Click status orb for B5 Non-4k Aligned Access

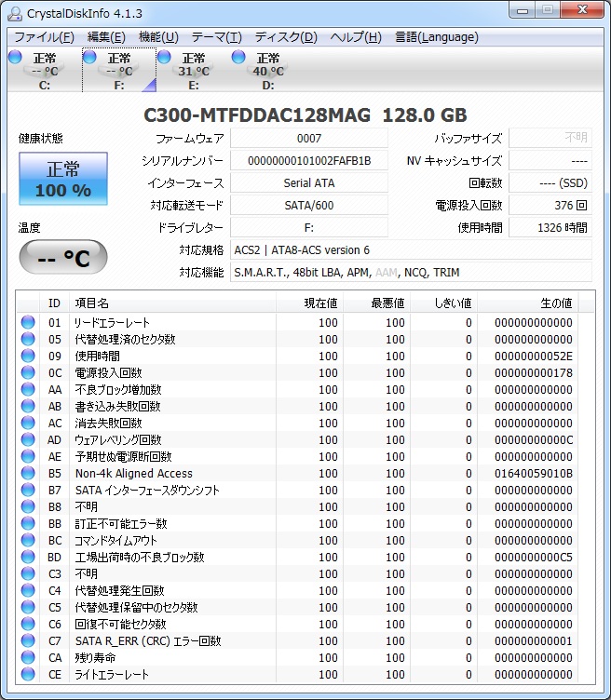28,473
